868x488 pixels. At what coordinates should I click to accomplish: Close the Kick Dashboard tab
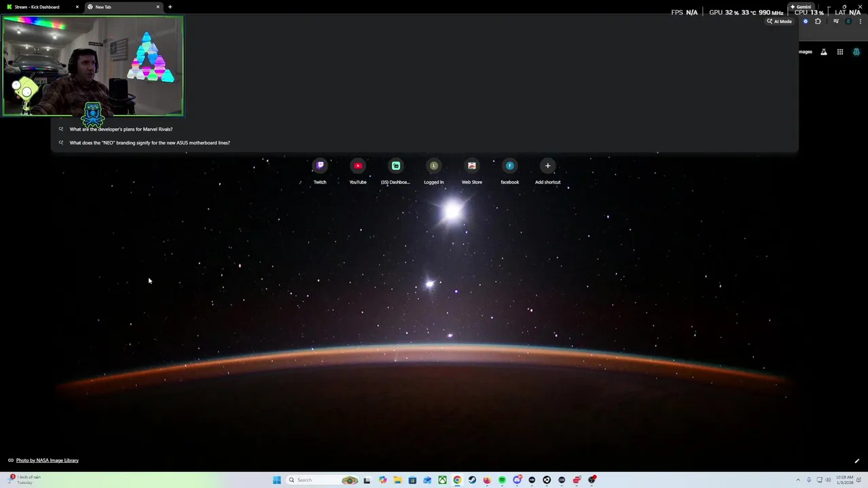[x=77, y=7]
